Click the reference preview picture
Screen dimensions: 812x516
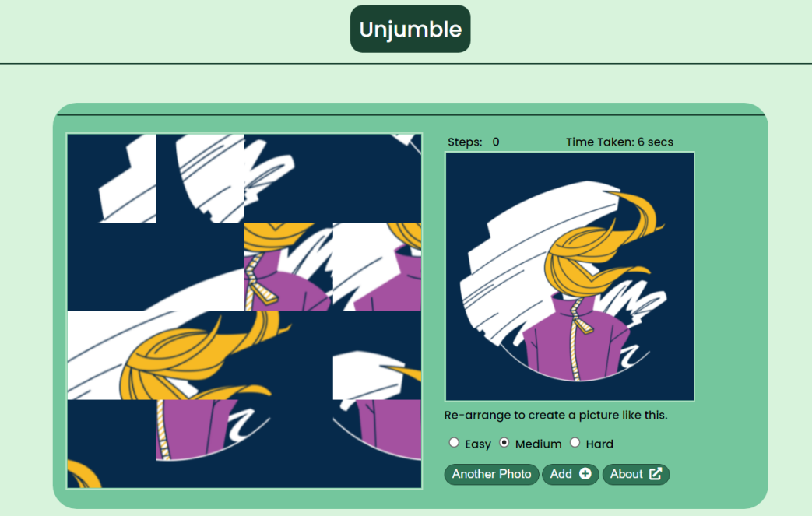pos(570,276)
